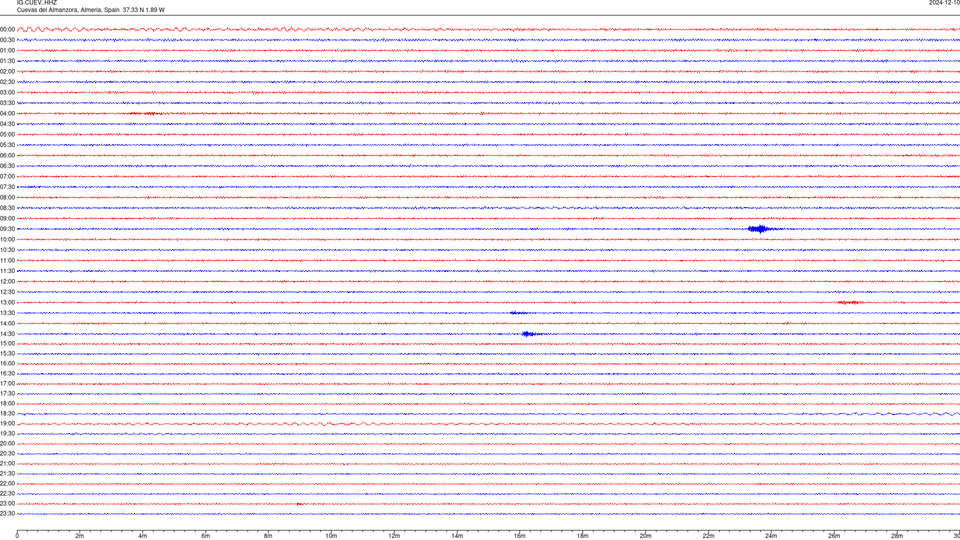Select the 08:30 trace time label

(x=7, y=208)
